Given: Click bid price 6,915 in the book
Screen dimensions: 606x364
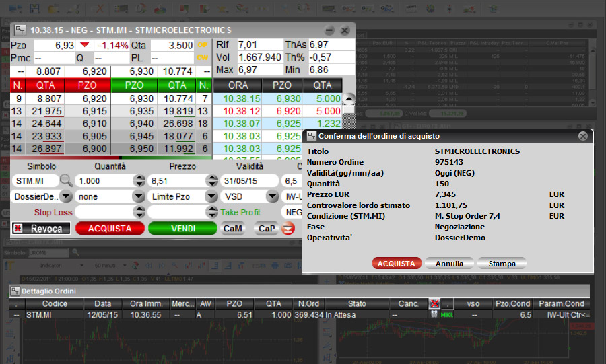Looking at the screenshot, I should [x=95, y=111].
